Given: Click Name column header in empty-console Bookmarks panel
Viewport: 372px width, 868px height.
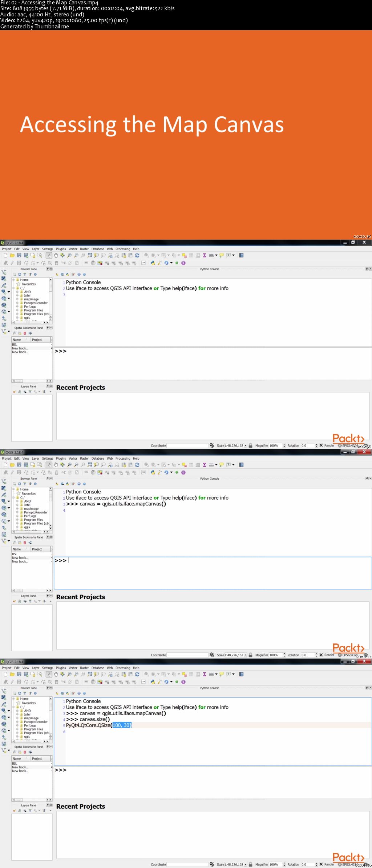Looking at the screenshot, I should (x=21, y=340).
